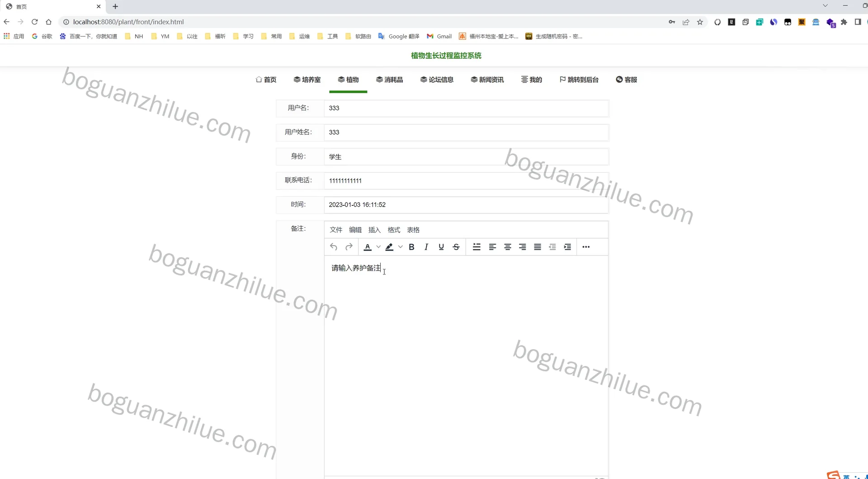Toggle bold formatting
This screenshot has height=479, width=868.
411,247
